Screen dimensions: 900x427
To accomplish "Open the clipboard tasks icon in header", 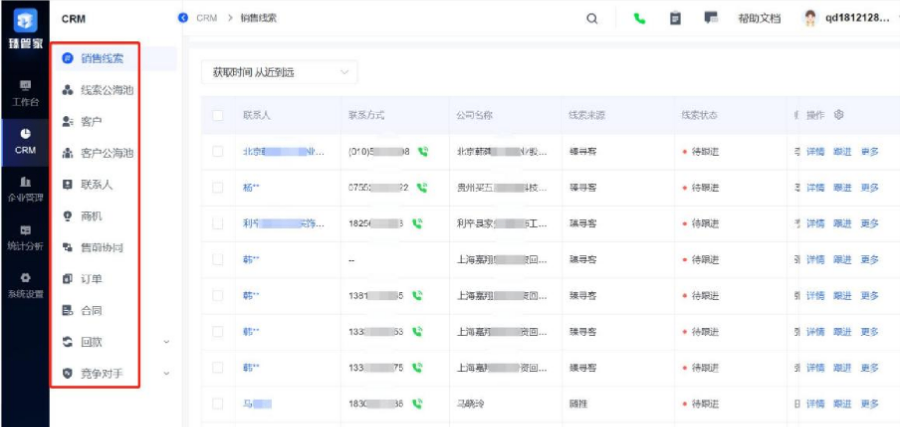I will tap(676, 19).
